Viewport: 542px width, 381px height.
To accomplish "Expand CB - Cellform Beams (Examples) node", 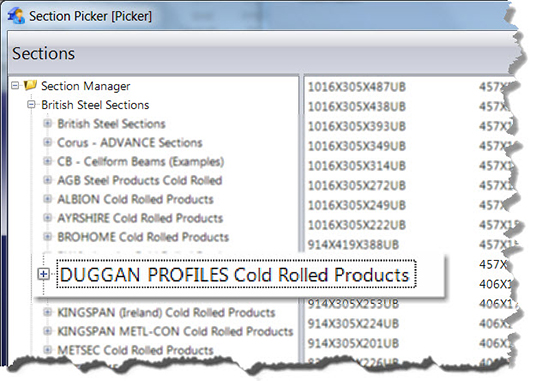I will pyautogui.click(x=47, y=161).
